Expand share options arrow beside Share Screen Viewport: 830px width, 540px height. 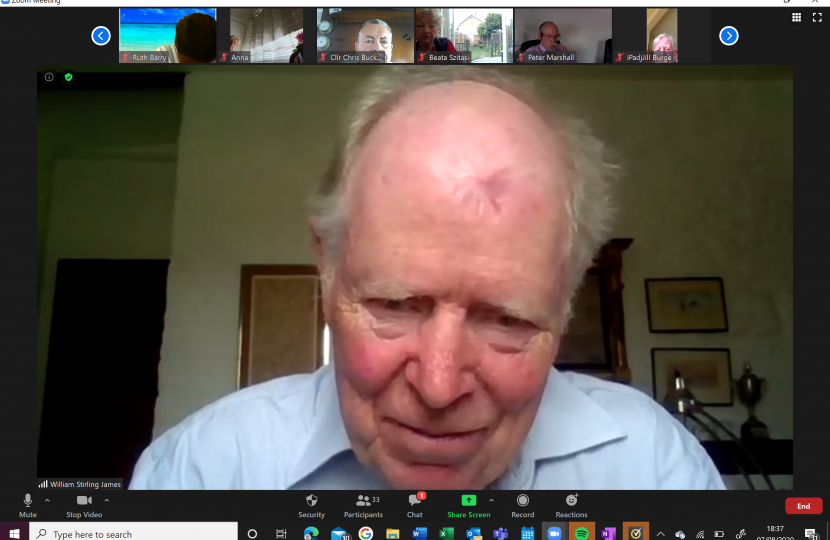(x=491, y=500)
